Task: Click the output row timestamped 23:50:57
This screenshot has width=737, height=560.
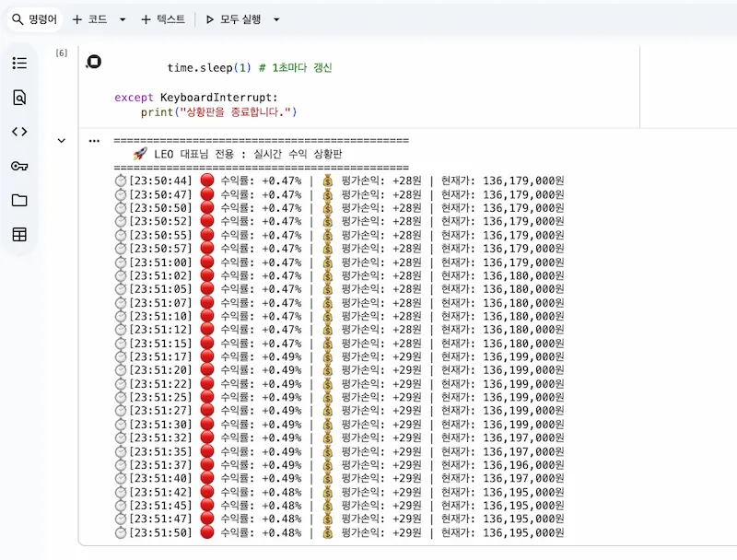Action: 339,249
